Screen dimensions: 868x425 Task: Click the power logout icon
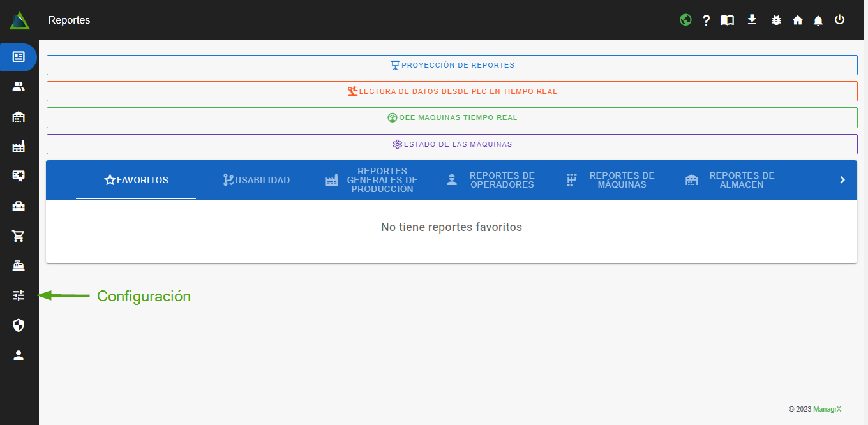click(839, 20)
